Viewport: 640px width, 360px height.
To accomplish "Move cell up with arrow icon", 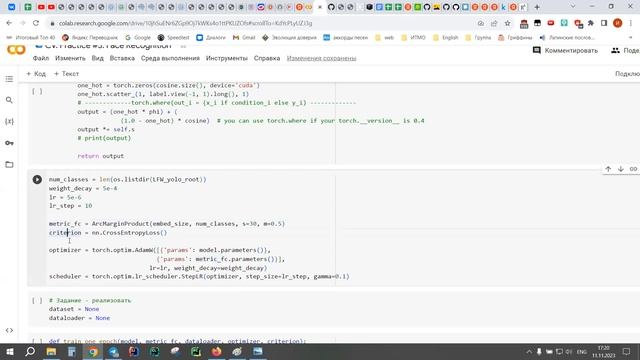I will pyautogui.click(x=608, y=169).
